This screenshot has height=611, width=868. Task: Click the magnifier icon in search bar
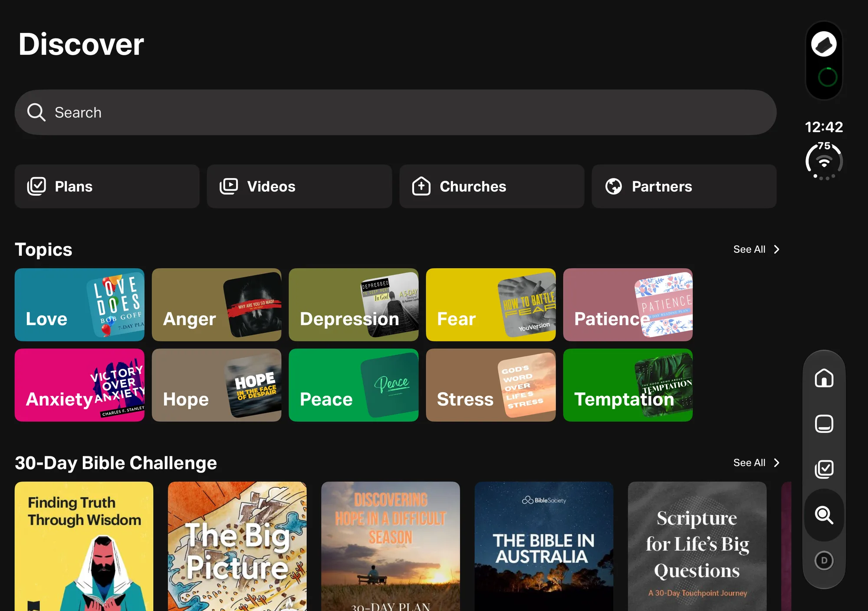(x=36, y=112)
